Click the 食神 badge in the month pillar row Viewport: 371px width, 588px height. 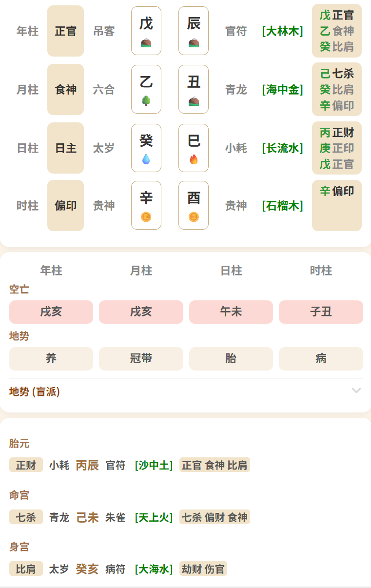click(x=65, y=90)
